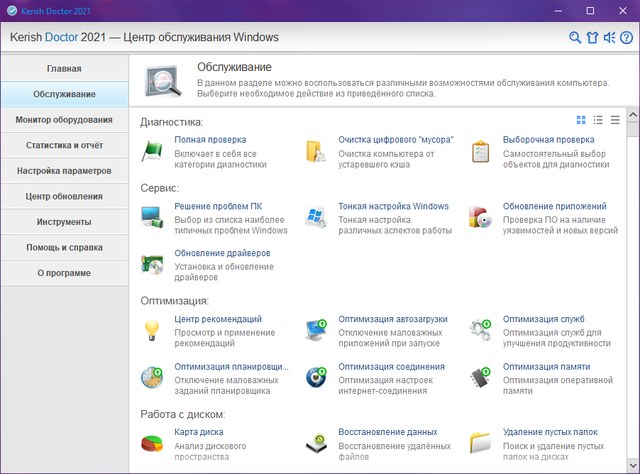The height and width of the screenshot is (474, 640).
Task: Click the Выборочная проверка clipboard icon
Action: pos(481,151)
